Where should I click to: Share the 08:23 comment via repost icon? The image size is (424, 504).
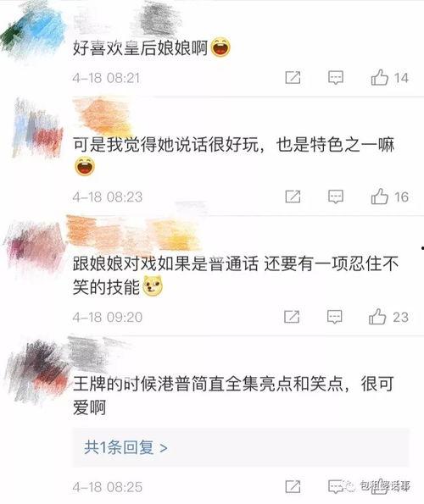[x=293, y=197]
